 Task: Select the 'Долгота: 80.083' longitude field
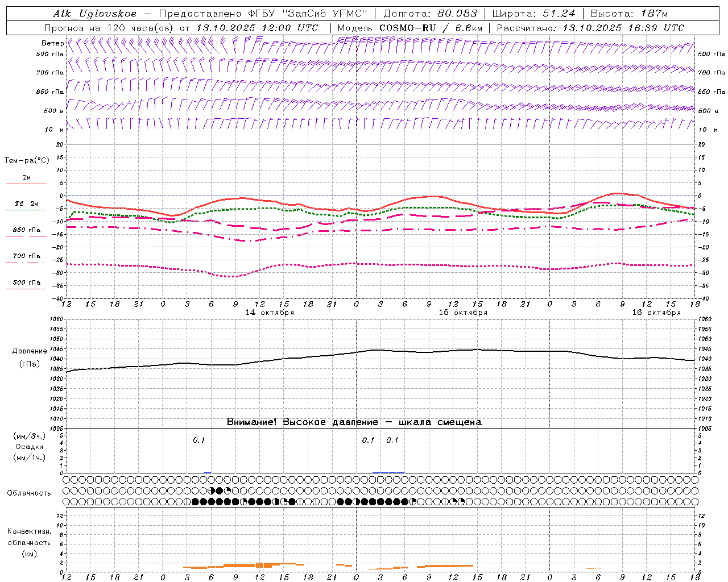[x=431, y=14]
